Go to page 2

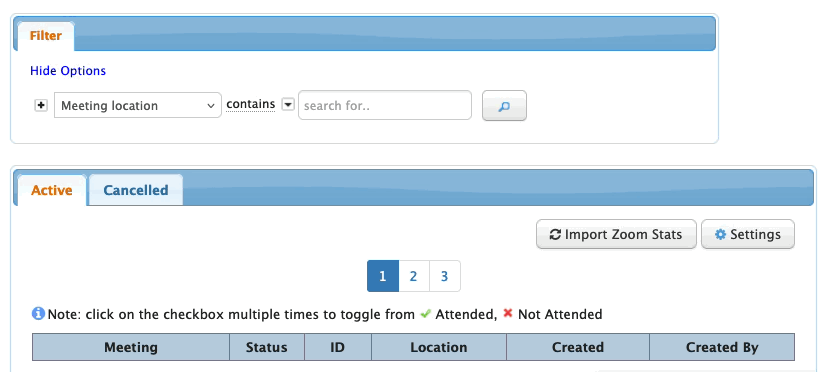click(x=413, y=276)
